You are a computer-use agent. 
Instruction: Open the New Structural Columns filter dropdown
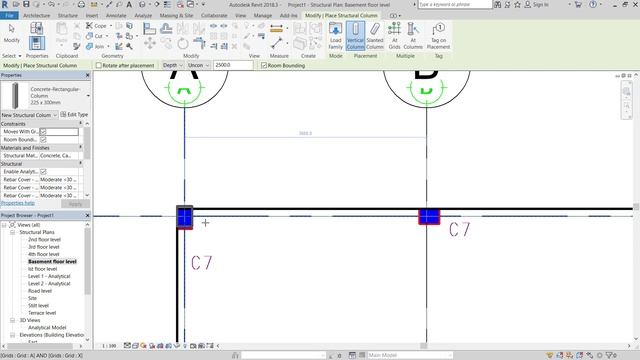pyautogui.click(x=29, y=115)
